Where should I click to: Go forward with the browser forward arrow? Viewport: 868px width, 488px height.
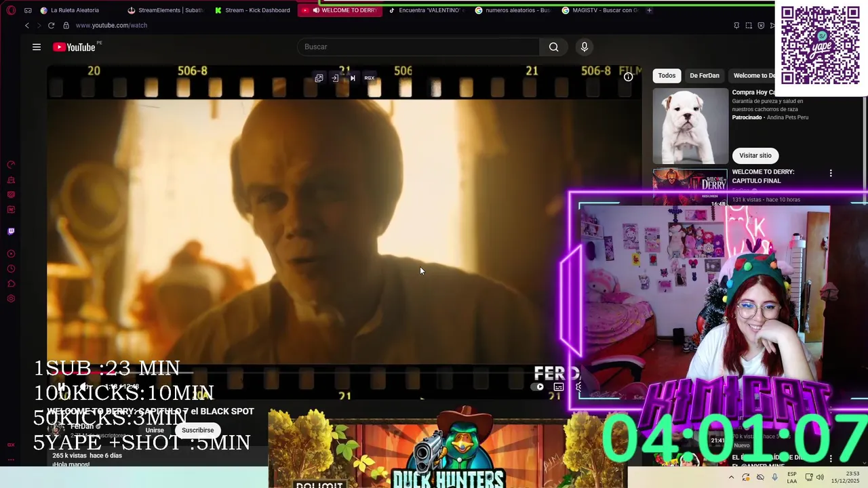pos(39,25)
